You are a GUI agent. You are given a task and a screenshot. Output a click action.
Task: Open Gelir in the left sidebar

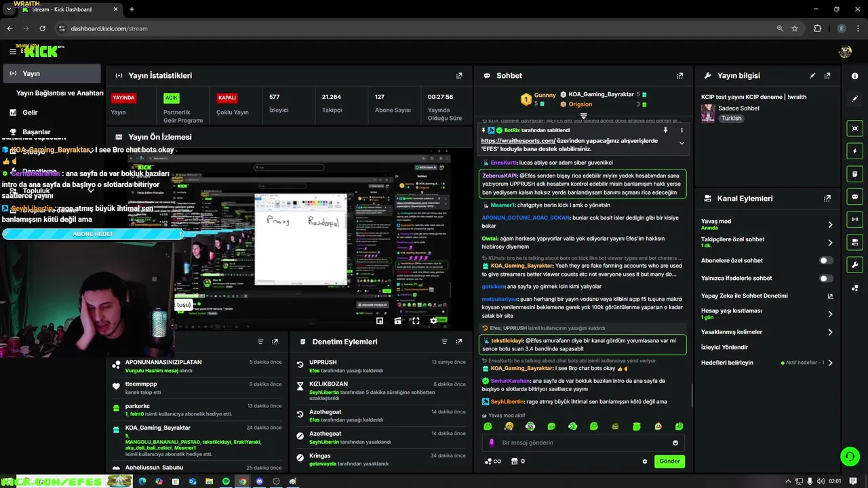tap(30, 113)
